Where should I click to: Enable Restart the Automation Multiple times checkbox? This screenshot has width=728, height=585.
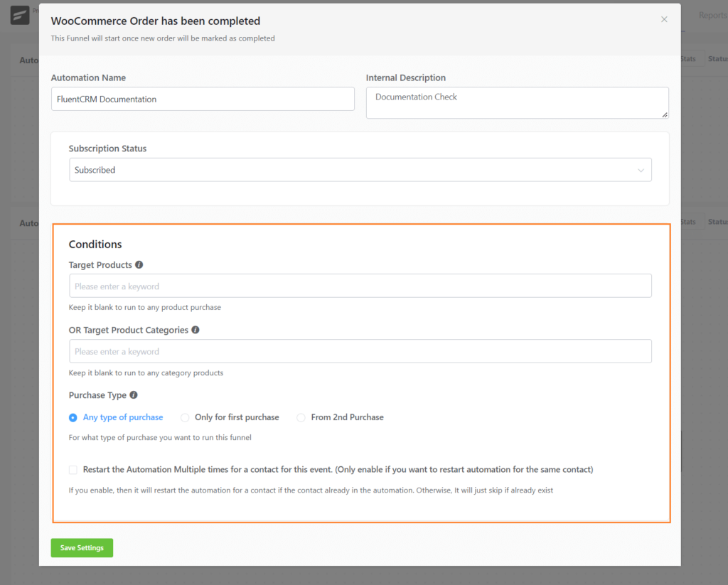click(73, 470)
